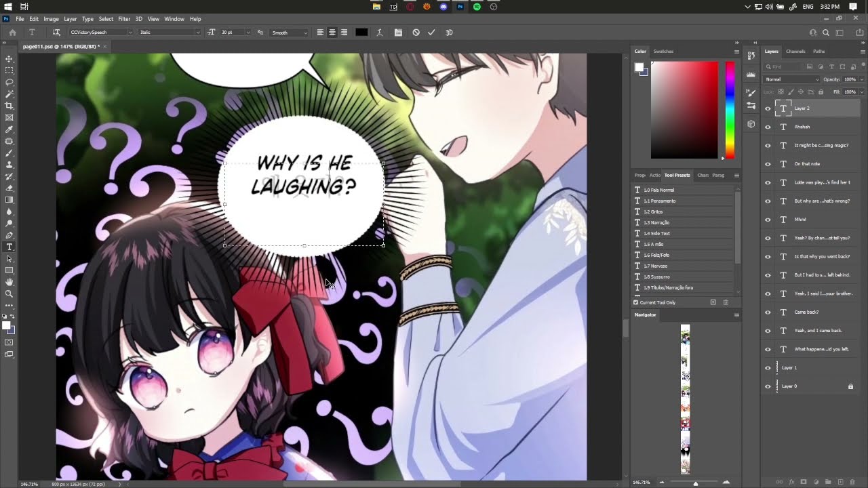Switch to the Paths tab
Image resolution: width=868 pixels, height=488 pixels.
click(819, 52)
